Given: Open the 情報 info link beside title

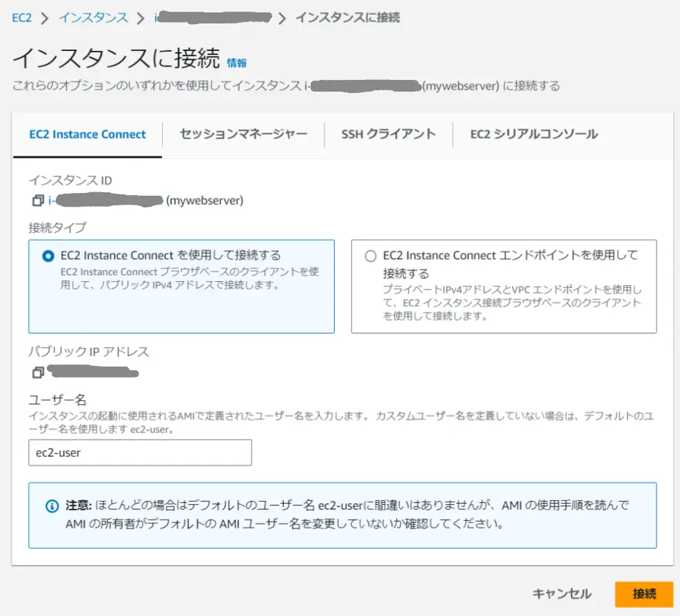Looking at the screenshot, I should (x=237, y=63).
